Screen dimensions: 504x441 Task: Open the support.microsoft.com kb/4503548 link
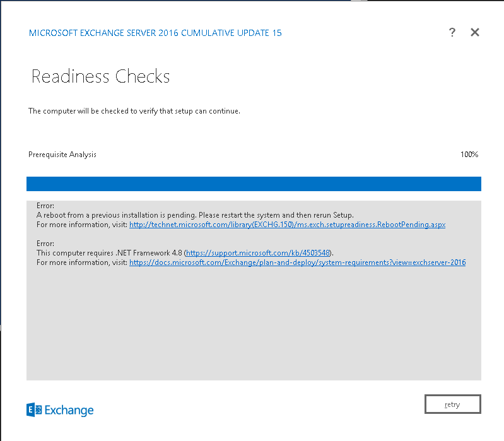coord(258,253)
